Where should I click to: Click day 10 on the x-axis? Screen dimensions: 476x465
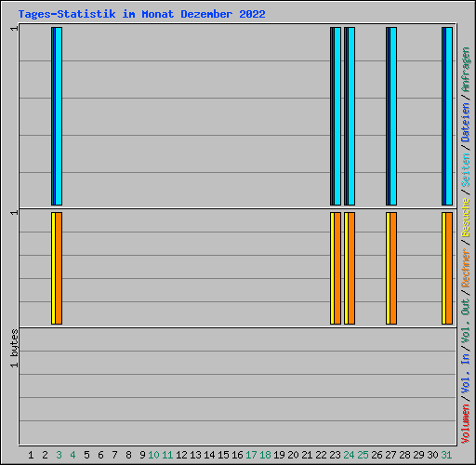coord(153,455)
